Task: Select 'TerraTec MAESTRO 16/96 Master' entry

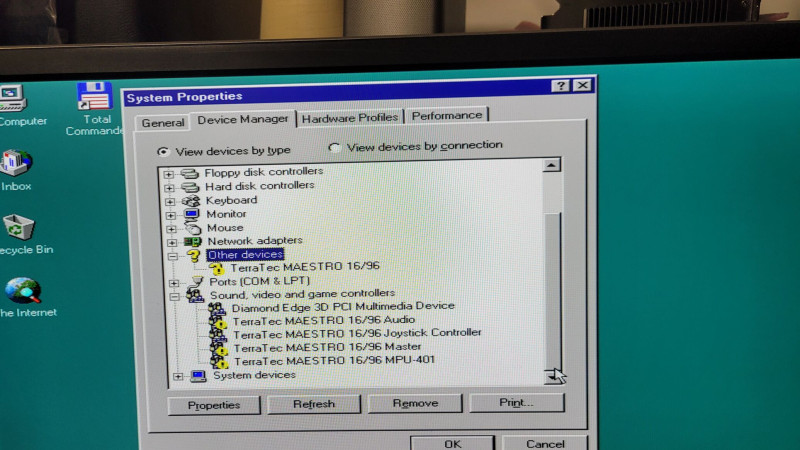Action: 328,347
